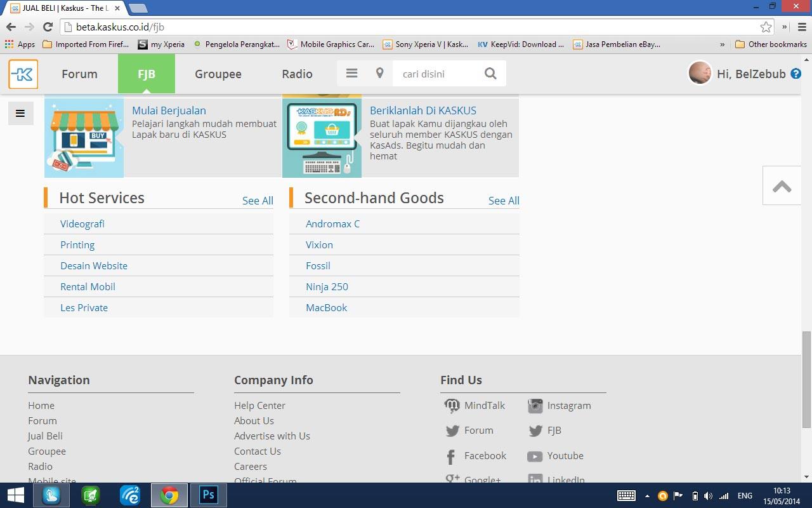This screenshot has width=812, height=508.
Task: Click the Kaskus logo icon
Action: 23,74
